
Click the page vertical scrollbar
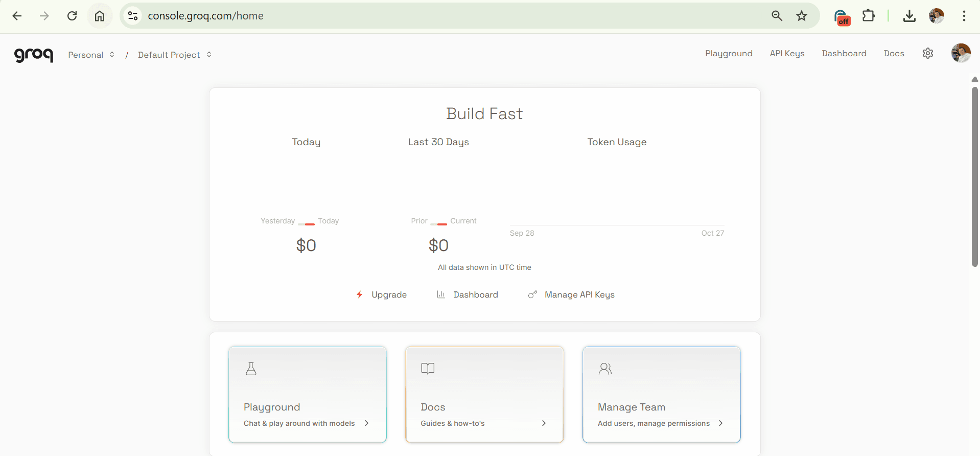coord(974,176)
